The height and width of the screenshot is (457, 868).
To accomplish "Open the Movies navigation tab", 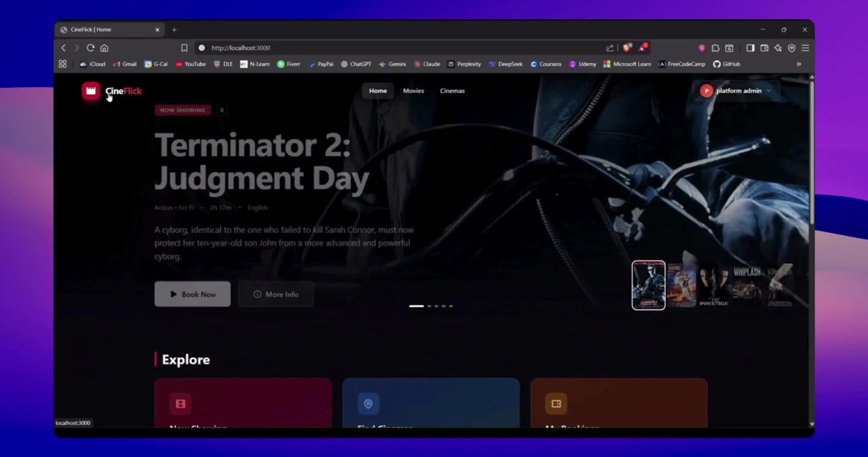I will point(413,91).
